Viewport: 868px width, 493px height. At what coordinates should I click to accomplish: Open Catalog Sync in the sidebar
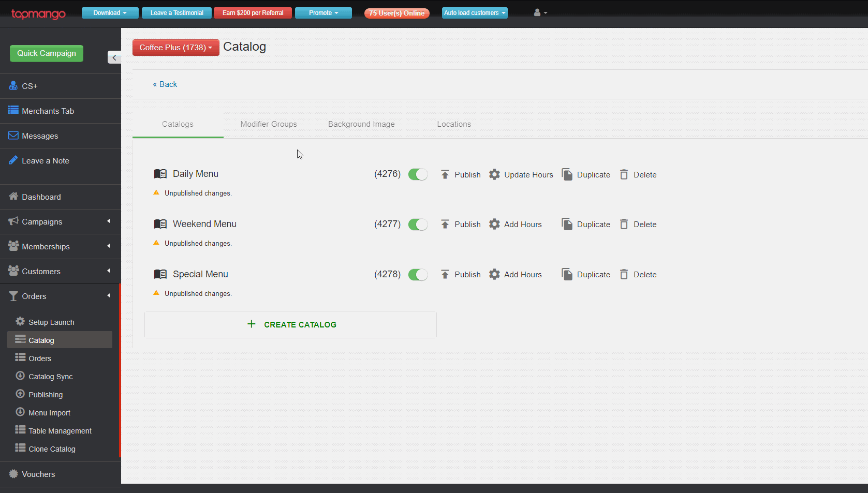tap(50, 376)
